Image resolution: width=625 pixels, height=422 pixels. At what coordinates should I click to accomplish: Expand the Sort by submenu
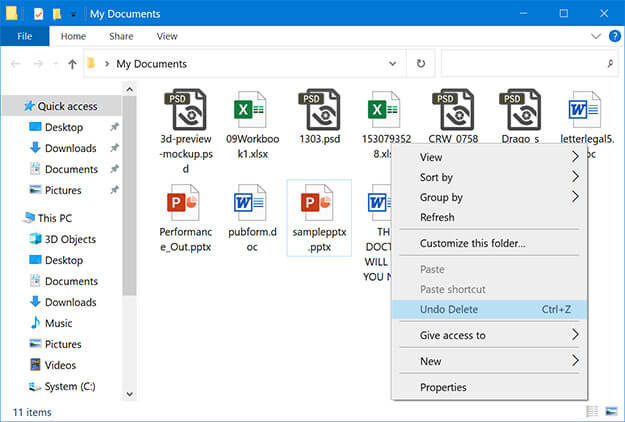point(489,177)
